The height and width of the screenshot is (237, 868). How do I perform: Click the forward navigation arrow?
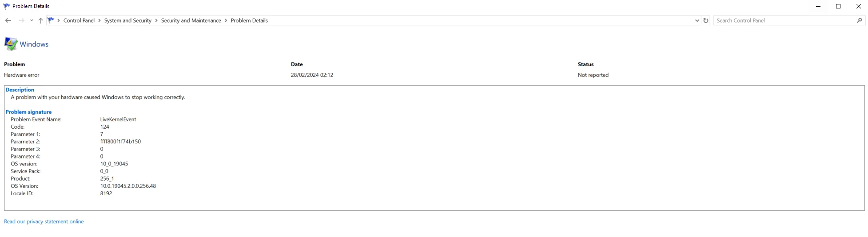[x=21, y=20]
